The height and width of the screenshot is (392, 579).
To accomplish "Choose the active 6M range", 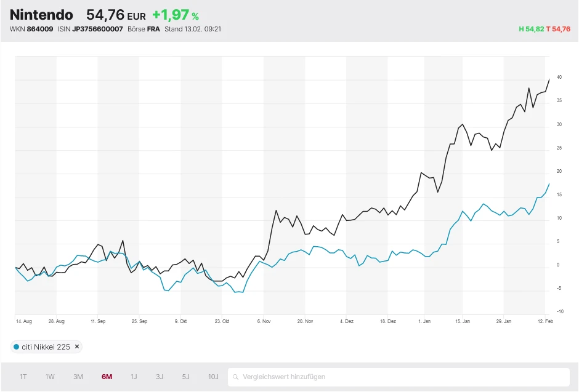I will click(x=107, y=377).
